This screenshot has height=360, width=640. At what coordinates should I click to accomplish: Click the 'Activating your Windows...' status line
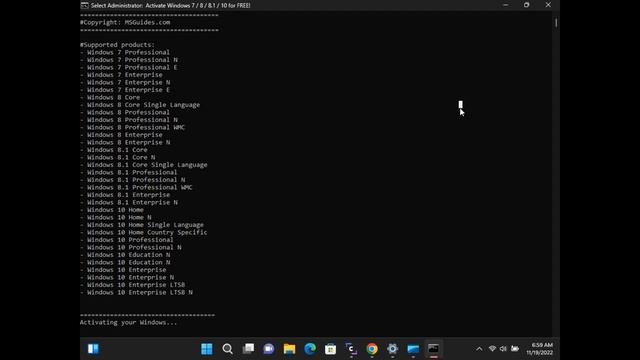(129, 322)
